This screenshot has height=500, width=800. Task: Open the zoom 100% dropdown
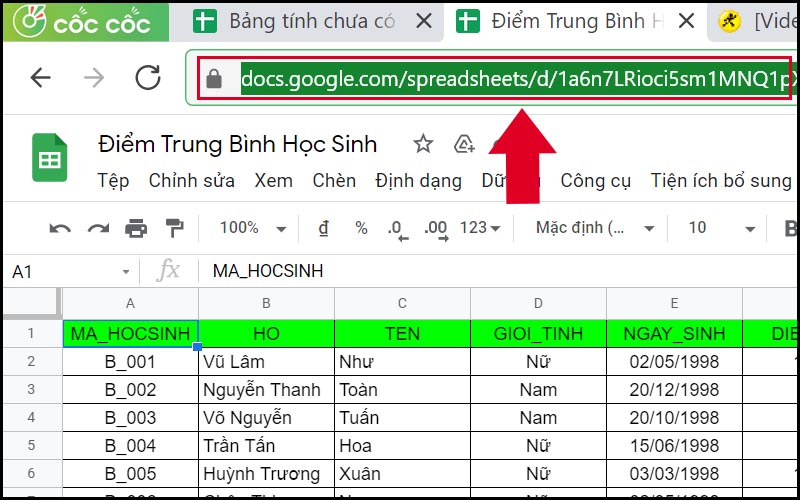click(253, 228)
